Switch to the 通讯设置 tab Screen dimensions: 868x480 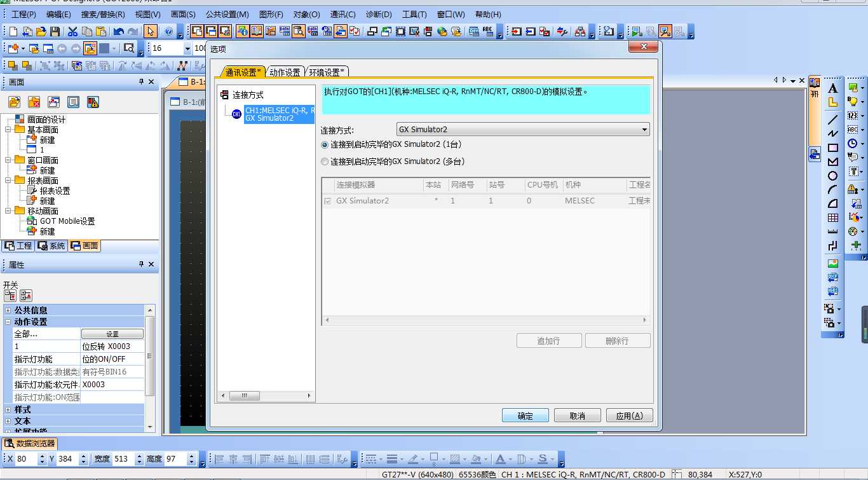(243, 72)
